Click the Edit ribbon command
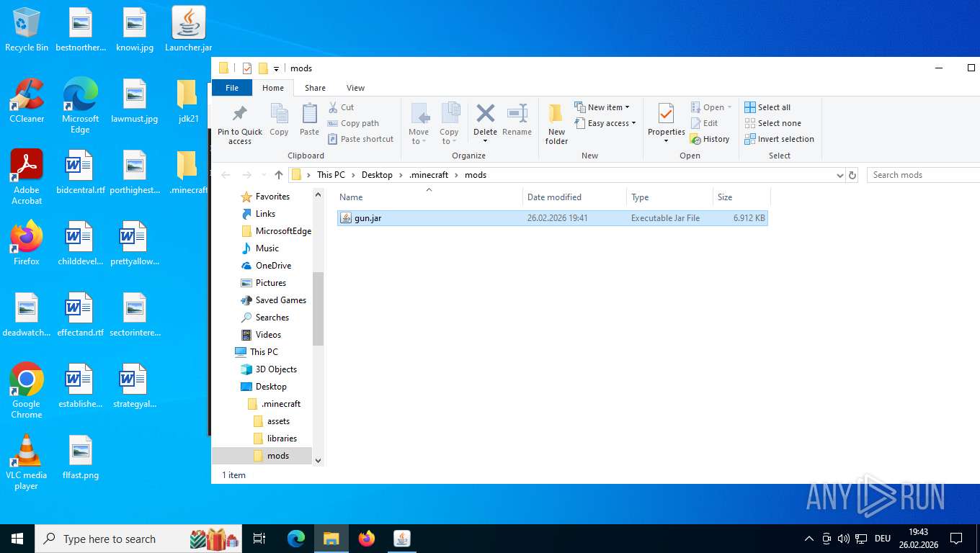The height and width of the screenshot is (553, 980). 704,123
